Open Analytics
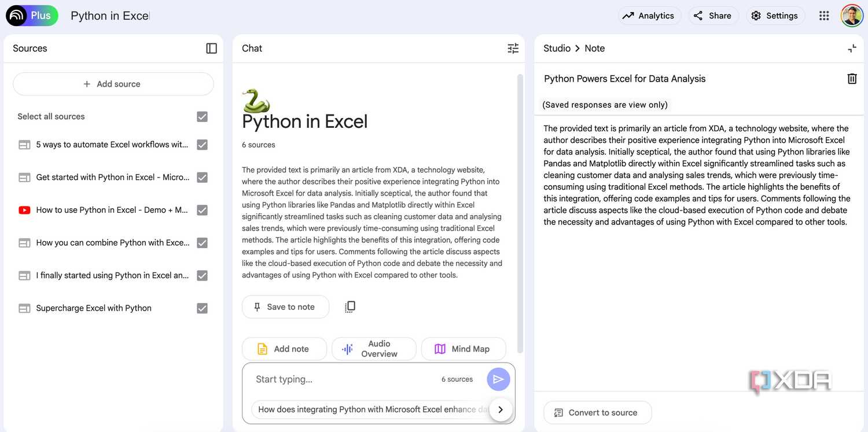 pos(649,16)
